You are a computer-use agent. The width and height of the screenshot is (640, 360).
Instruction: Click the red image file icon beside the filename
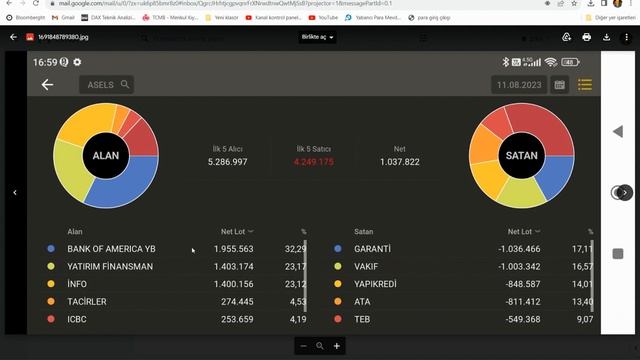coord(30,37)
